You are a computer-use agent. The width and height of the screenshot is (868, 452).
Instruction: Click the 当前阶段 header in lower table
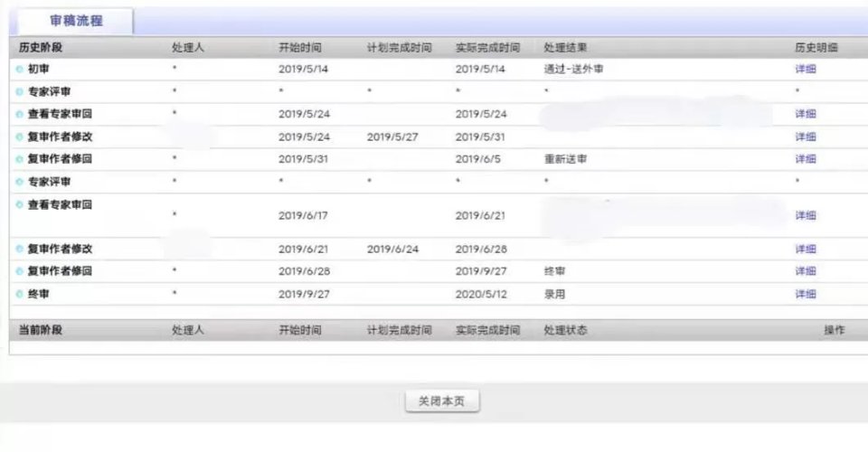tap(41, 331)
